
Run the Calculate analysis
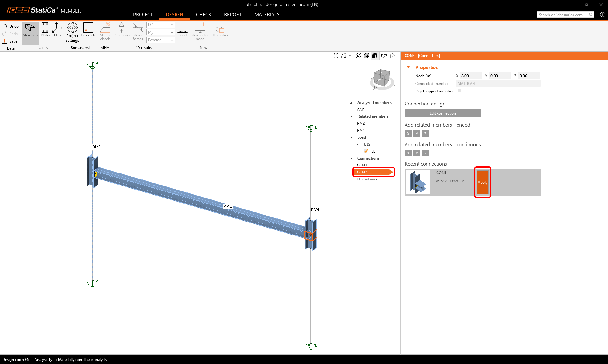(x=88, y=30)
